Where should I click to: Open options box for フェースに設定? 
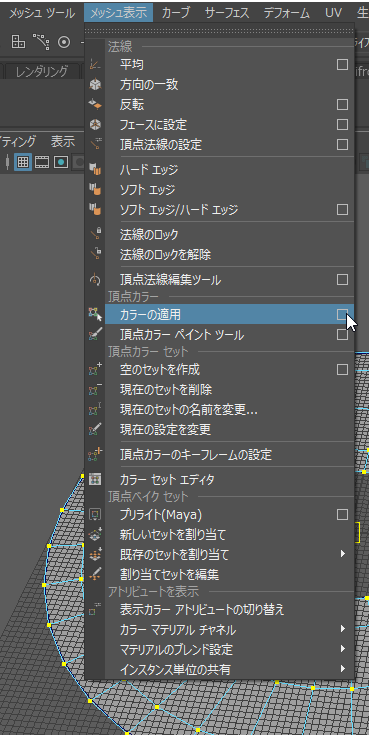coord(342,125)
